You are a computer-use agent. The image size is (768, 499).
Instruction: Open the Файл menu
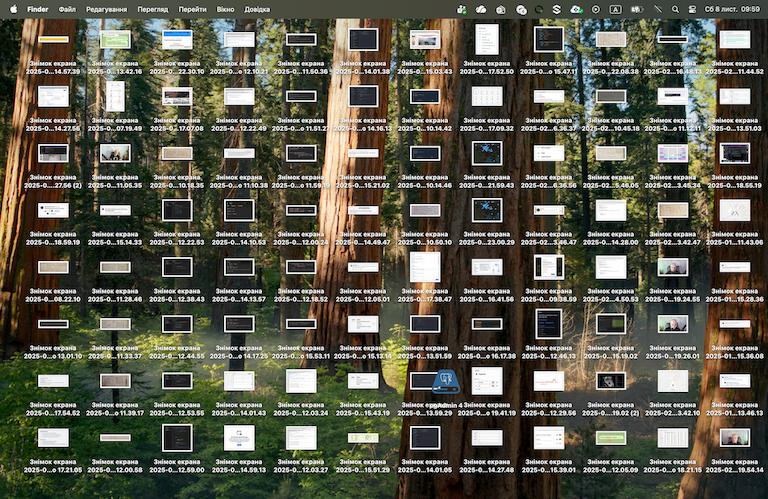point(67,8)
